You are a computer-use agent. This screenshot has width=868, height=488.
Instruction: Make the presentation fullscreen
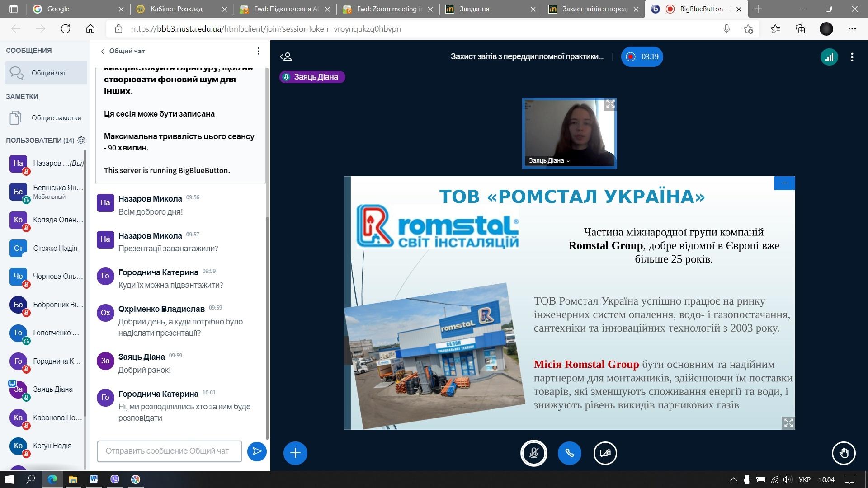tap(788, 422)
